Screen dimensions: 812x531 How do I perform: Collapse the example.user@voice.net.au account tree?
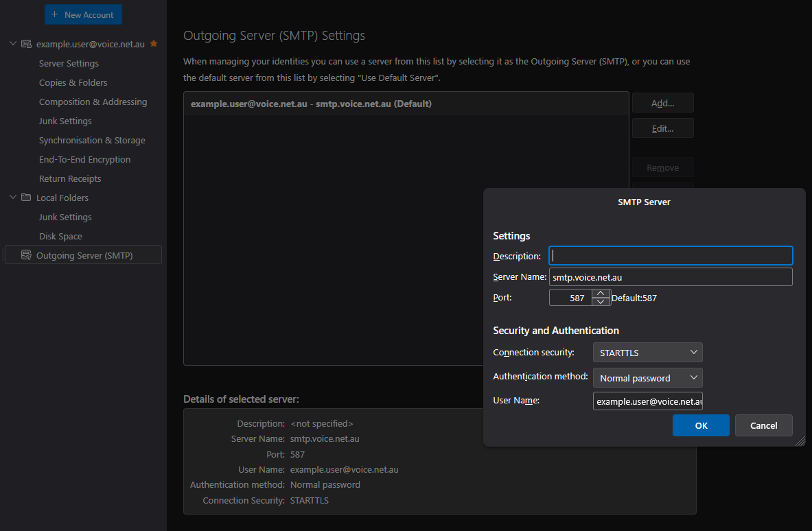tap(12, 44)
